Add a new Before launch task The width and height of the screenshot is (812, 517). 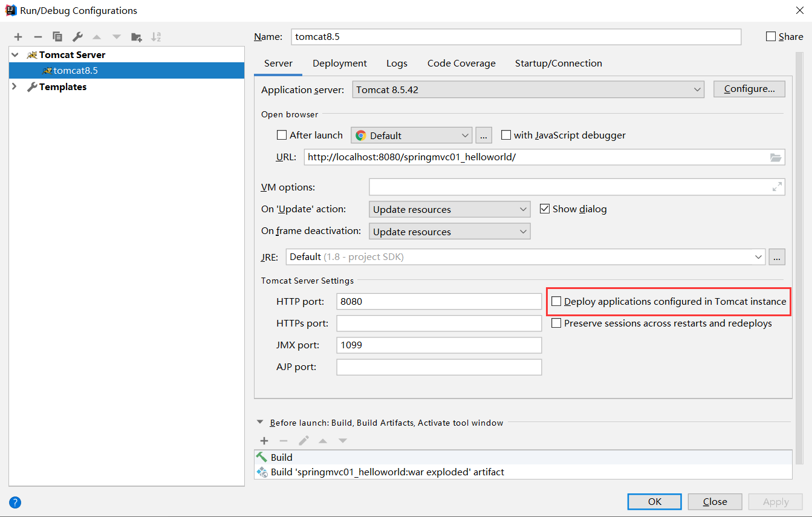[264, 441]
